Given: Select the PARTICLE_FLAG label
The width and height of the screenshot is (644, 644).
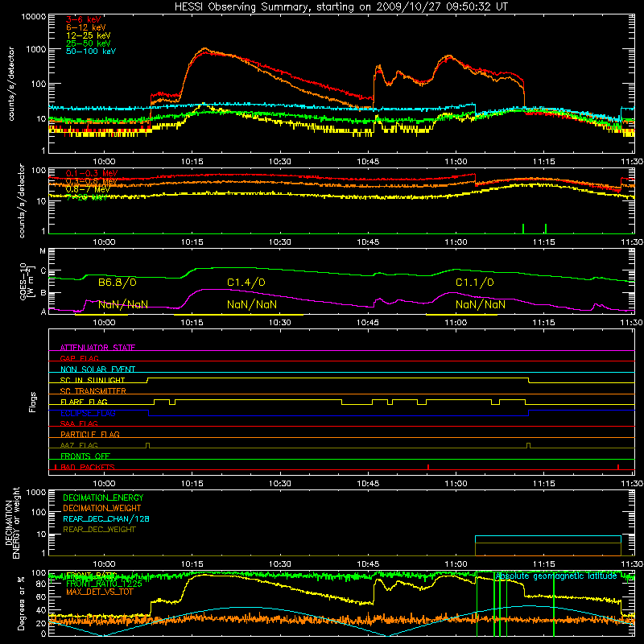Looking at the screenshot, I should coord(90,434).
